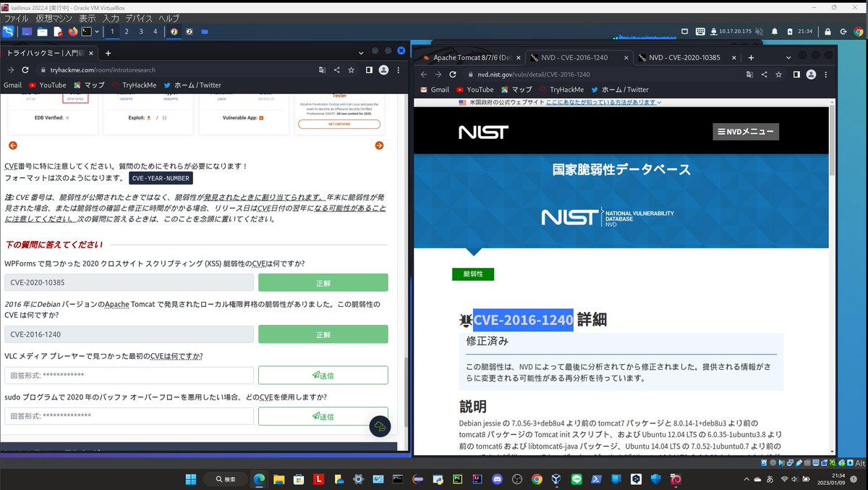Open the Windows Start menu
The width and height of the screenshot is (868, 490).
pyautogui.click(x=191, y=479)
